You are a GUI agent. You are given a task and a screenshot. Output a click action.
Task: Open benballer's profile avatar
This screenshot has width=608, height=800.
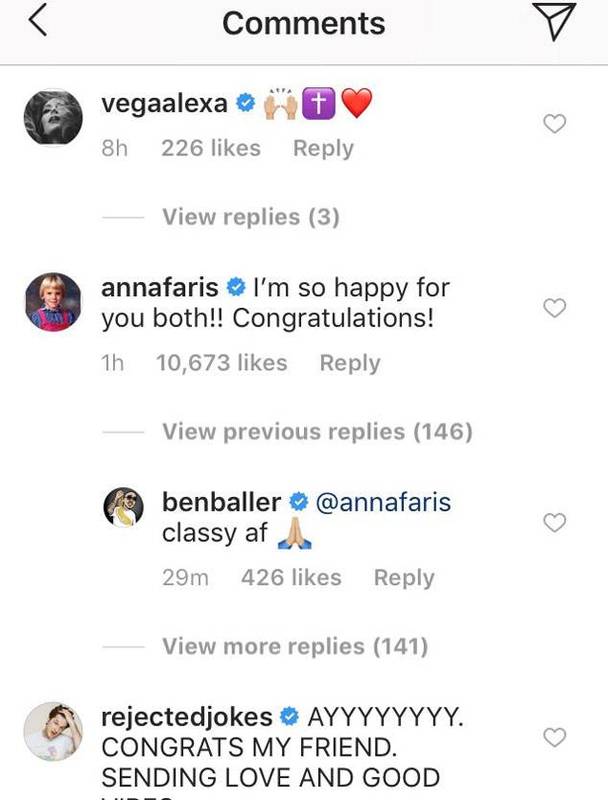(x=127, y=511)
